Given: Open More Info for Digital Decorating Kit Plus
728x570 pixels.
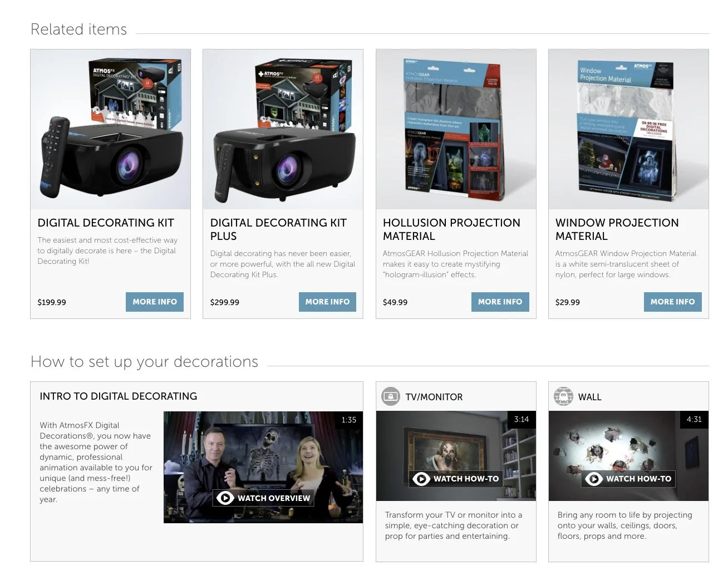Looking at the screenshot, I should coord(327,302).
